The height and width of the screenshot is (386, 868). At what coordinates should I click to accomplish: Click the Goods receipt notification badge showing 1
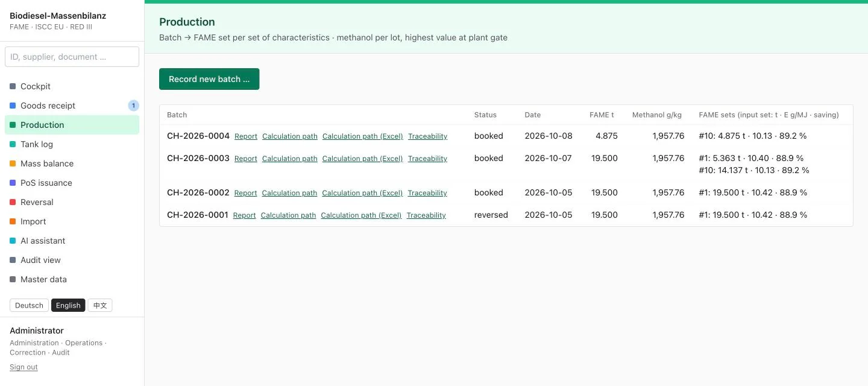click(x=133, y=106)
